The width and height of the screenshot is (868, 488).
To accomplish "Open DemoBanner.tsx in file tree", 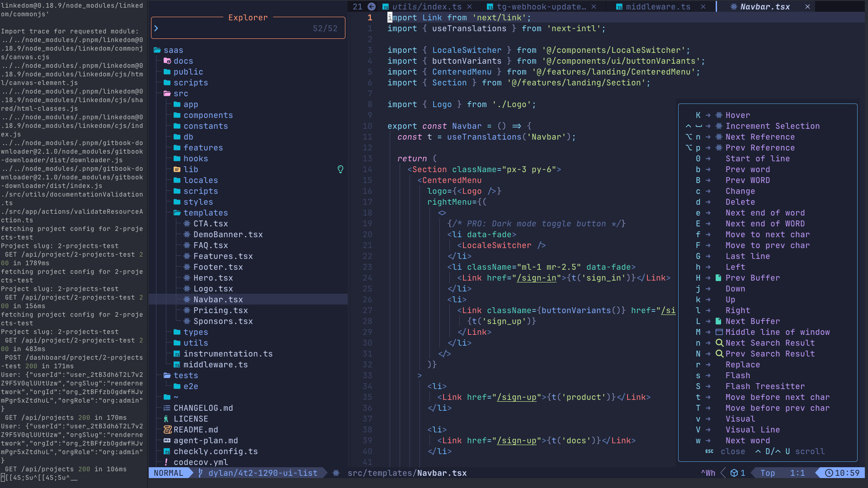I will (x=228, y=235).
